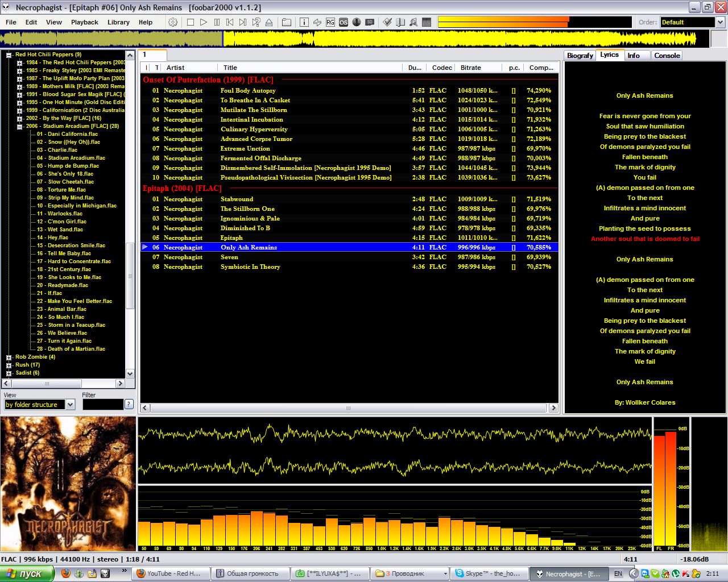Go to the previous track
Screen dimensions: 728x582
point(230,22)
